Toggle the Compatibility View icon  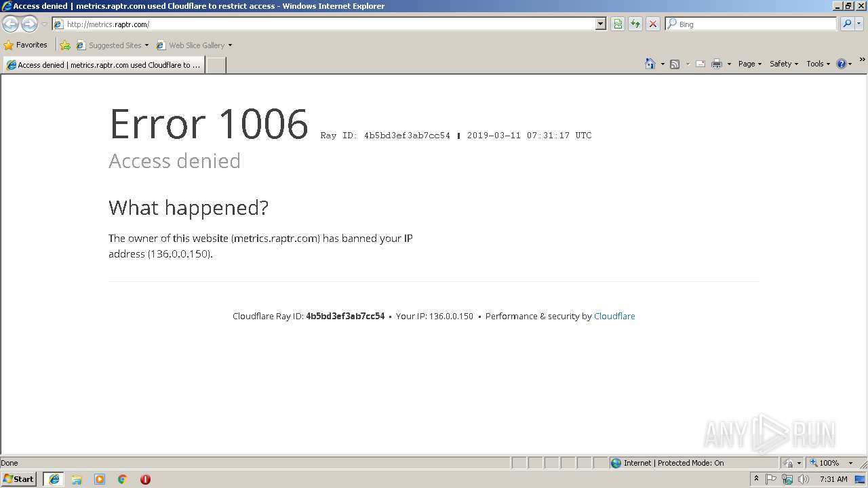click(618, 24)
